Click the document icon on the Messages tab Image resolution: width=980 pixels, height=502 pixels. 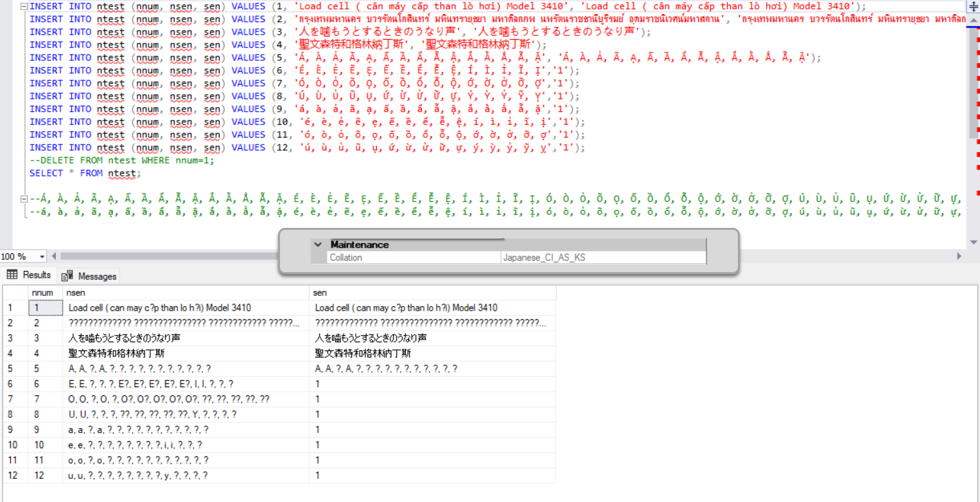tap(66, 275)
